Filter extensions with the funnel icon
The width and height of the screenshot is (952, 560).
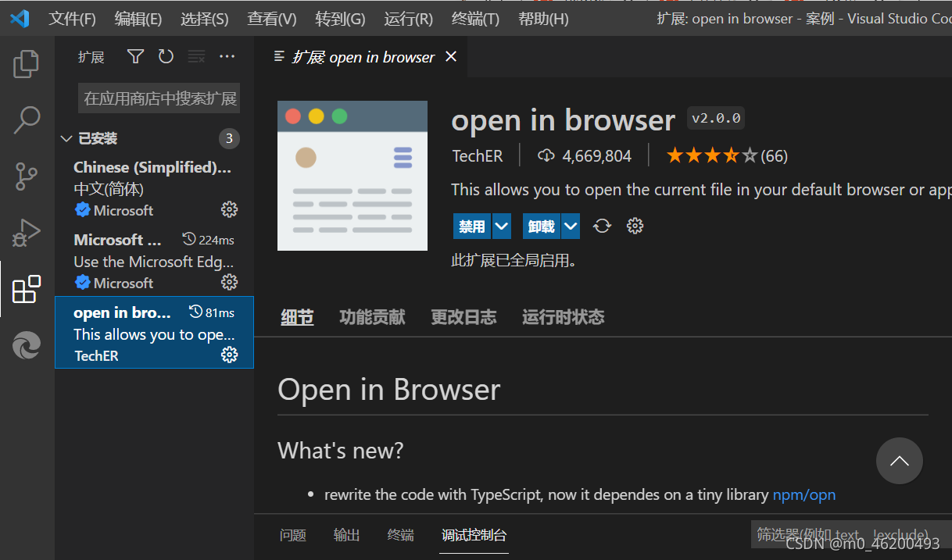coord(135,56)
